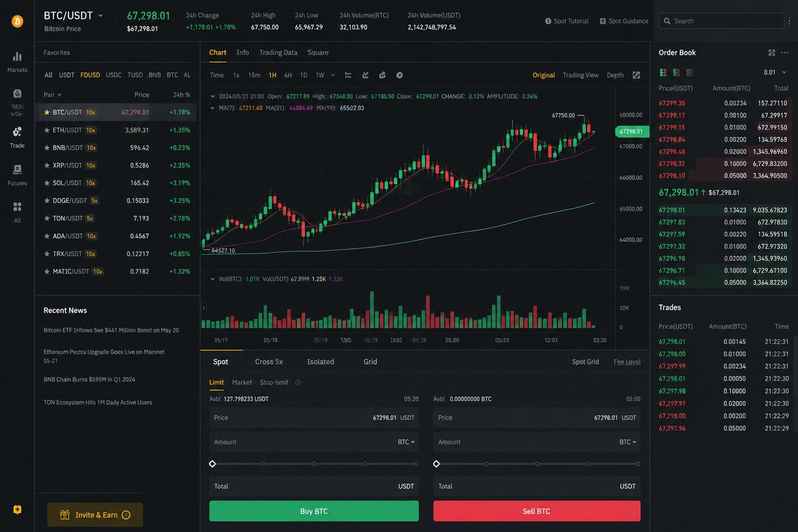Viewport: 798px width, 532px height.
Task: Toggle favorite star for XRP/USDT
Action: 47,165
